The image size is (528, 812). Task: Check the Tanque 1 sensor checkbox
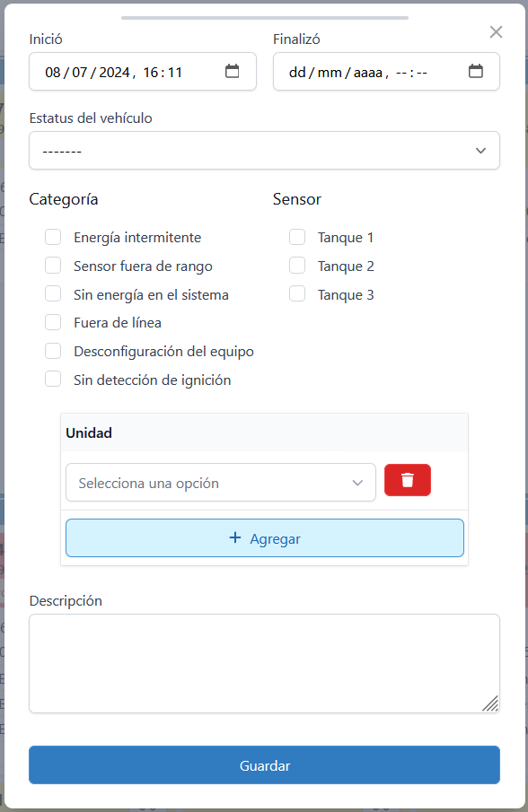(x=297, y=237)
